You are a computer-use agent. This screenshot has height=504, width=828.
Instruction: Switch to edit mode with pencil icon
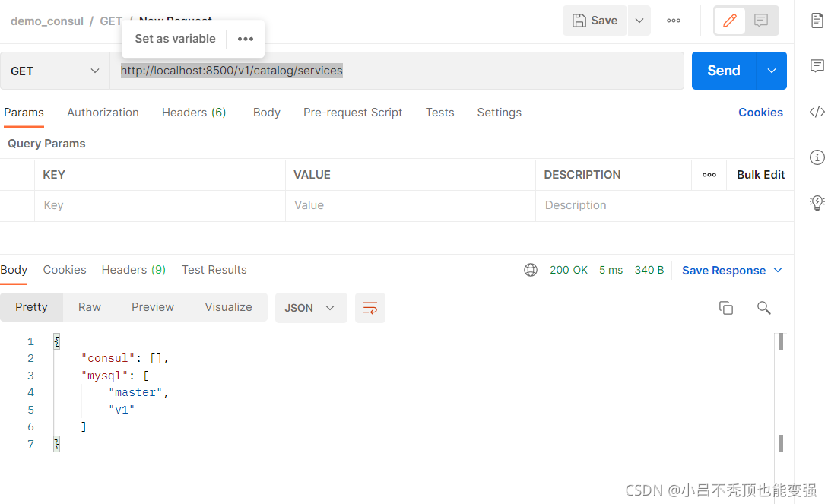click(730, 21)
